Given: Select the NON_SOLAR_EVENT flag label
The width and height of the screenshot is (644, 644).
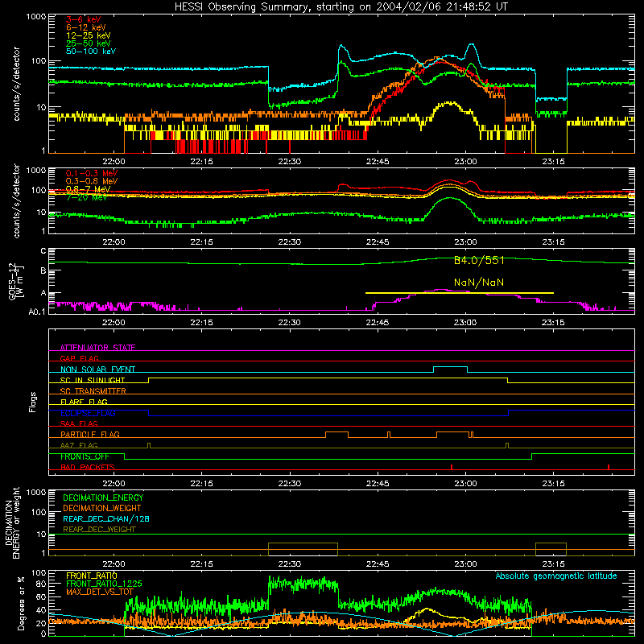Looking at the screenshot, I should tap(97, 369).
